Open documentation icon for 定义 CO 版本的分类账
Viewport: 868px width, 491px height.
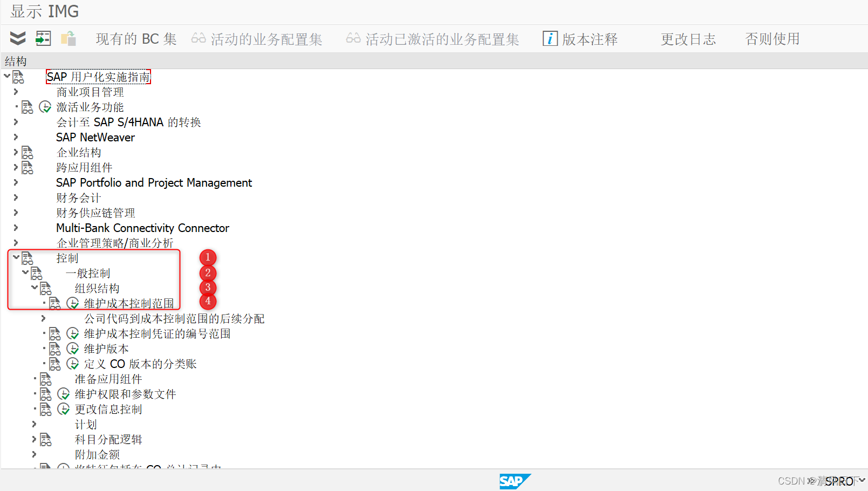click(x=55, y=364)
